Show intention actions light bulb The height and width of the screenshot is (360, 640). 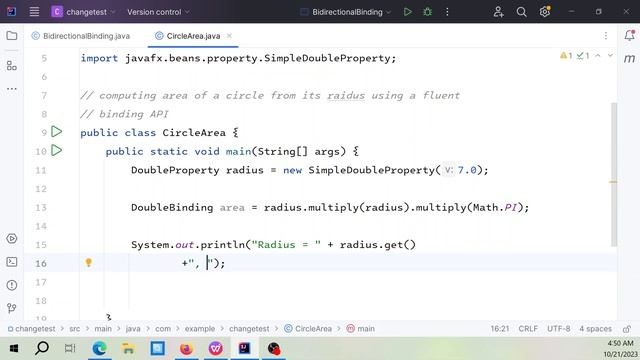pyautogui.click(x=89, y=262)
